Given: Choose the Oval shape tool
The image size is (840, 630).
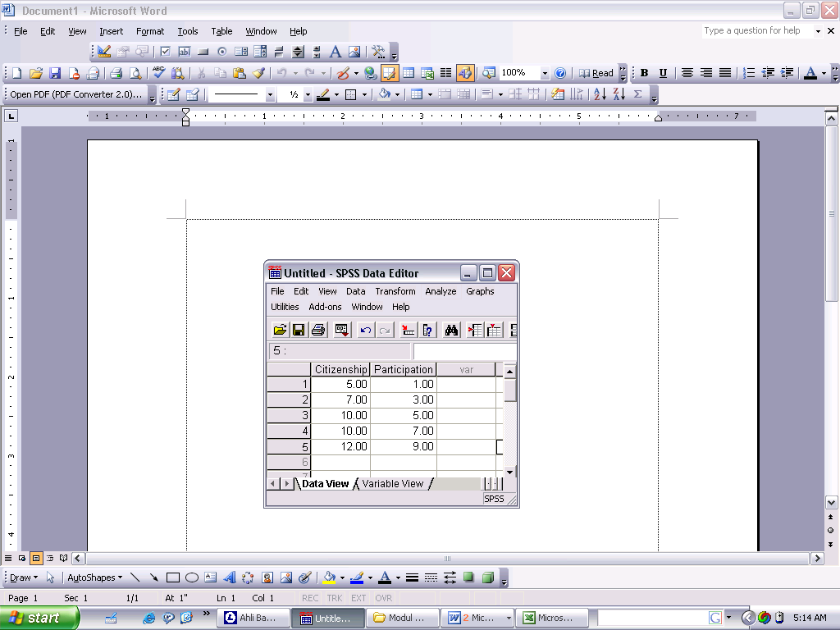Looking at the screenshot, I should pos(192,577).
